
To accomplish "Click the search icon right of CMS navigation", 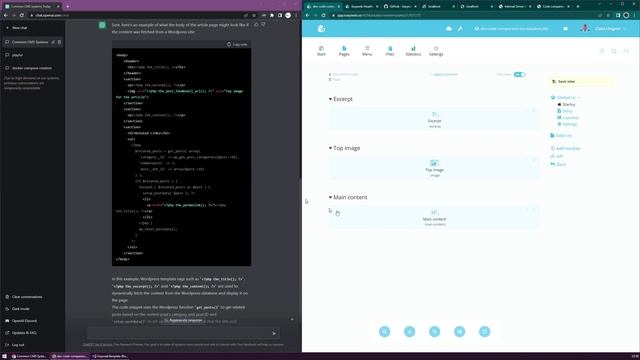I will click(614, 51).
